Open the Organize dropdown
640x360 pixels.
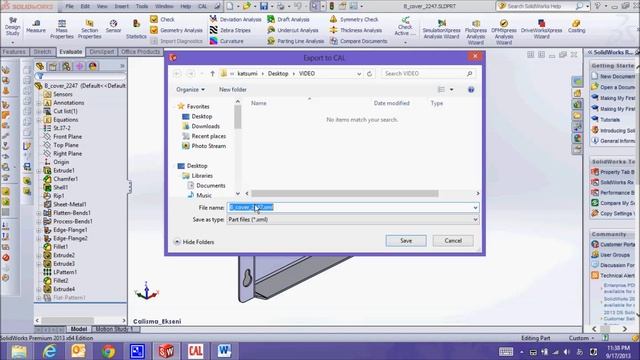point(190,89)
